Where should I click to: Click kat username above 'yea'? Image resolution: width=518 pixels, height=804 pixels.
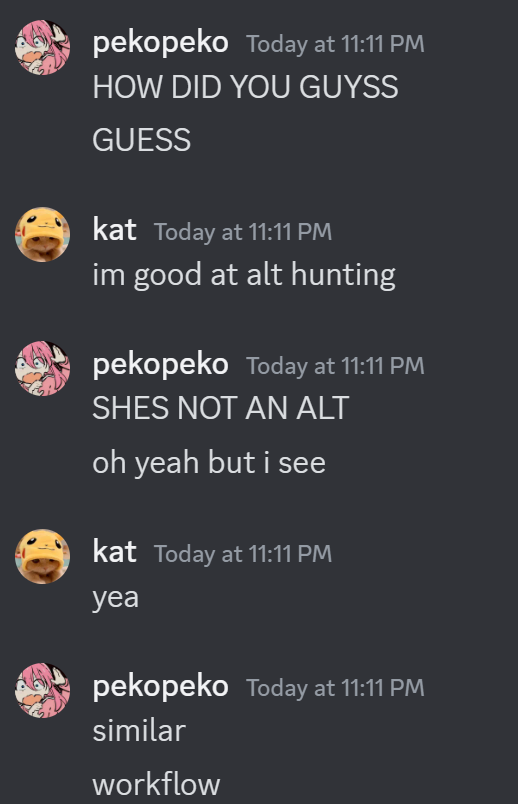tap(114, 552)
